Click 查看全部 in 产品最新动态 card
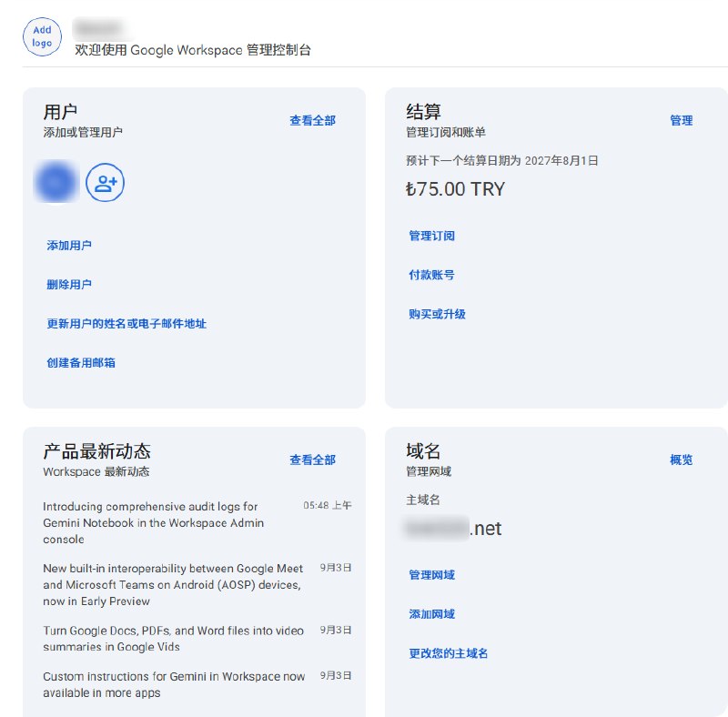The width and height of the screenshot is (728, 717). [312, 460]
